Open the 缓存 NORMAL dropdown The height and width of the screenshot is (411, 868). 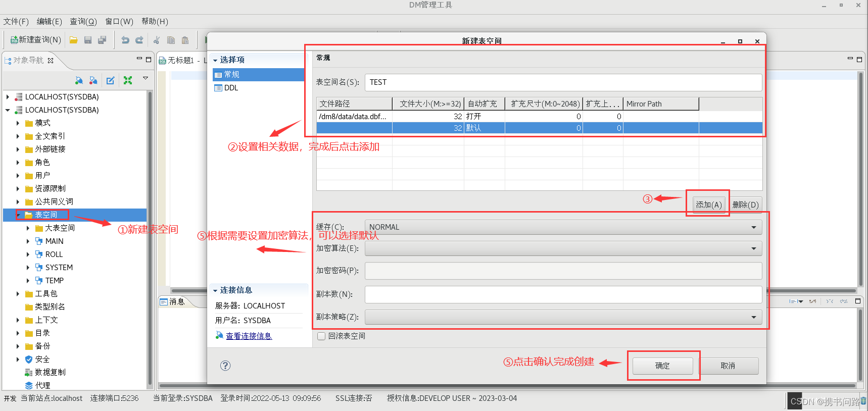(x=754, y=227)
